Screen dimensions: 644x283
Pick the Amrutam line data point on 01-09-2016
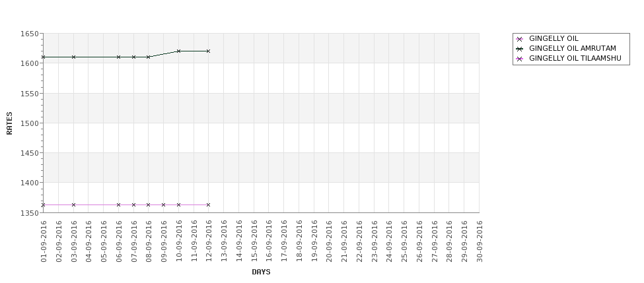(44, 57)
